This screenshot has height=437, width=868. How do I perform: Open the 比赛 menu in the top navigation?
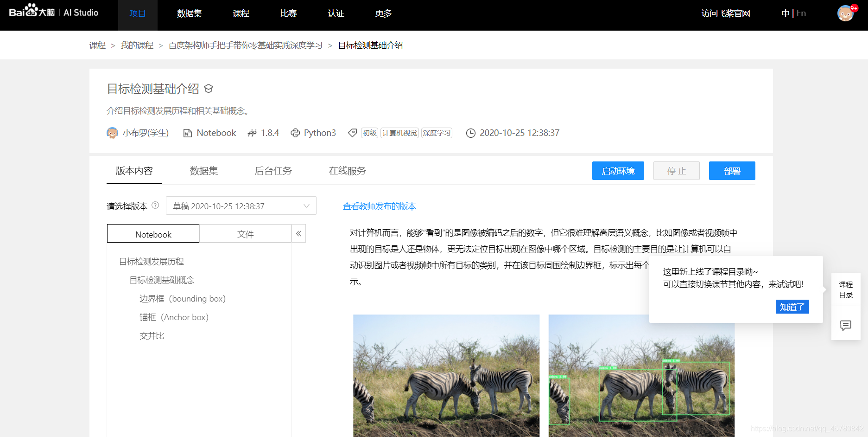pos(288,13)
